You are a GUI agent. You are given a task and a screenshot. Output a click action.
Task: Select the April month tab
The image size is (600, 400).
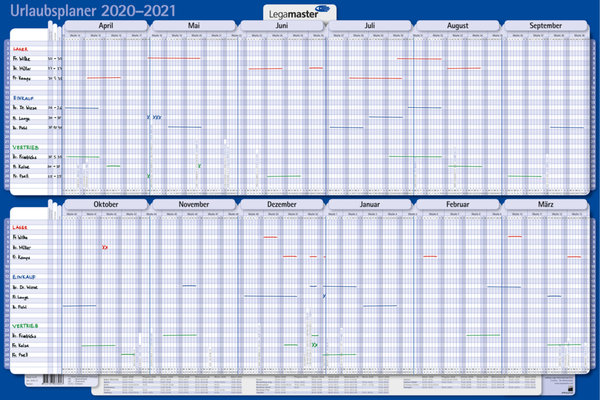(106, 24)
